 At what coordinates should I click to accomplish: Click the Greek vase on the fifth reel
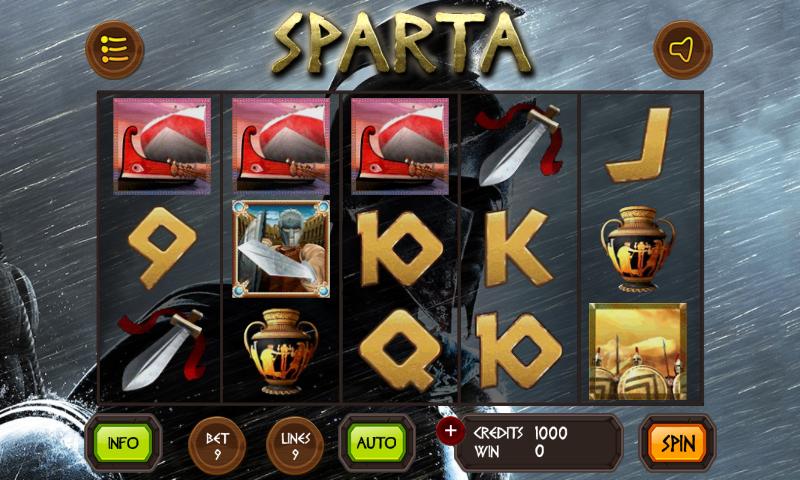[x=638, y=248]
